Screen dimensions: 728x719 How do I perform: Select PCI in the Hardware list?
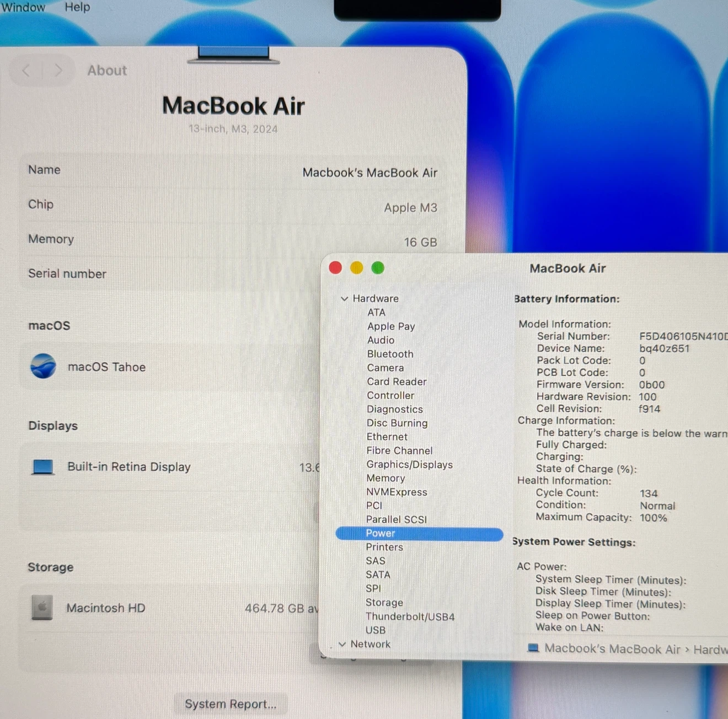pyautogui.click(x=374, y=505)
